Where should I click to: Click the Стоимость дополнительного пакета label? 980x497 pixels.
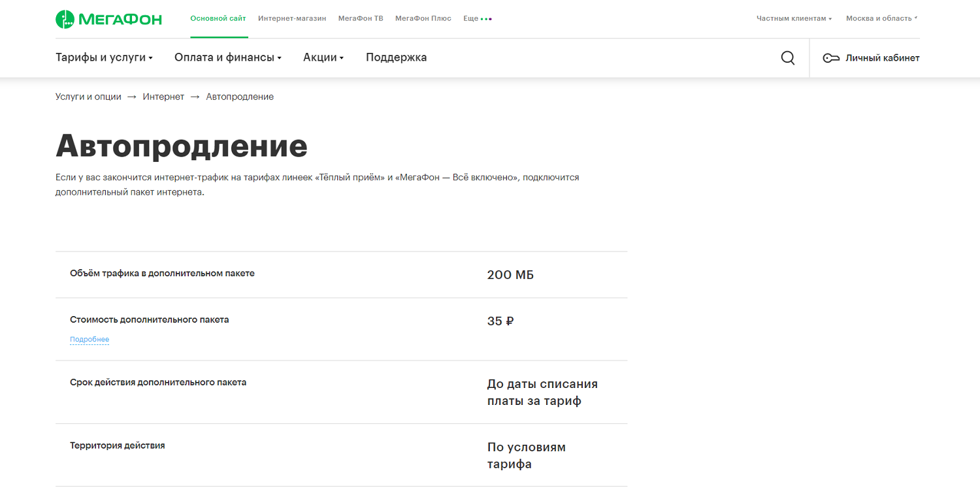pos(150,320)
